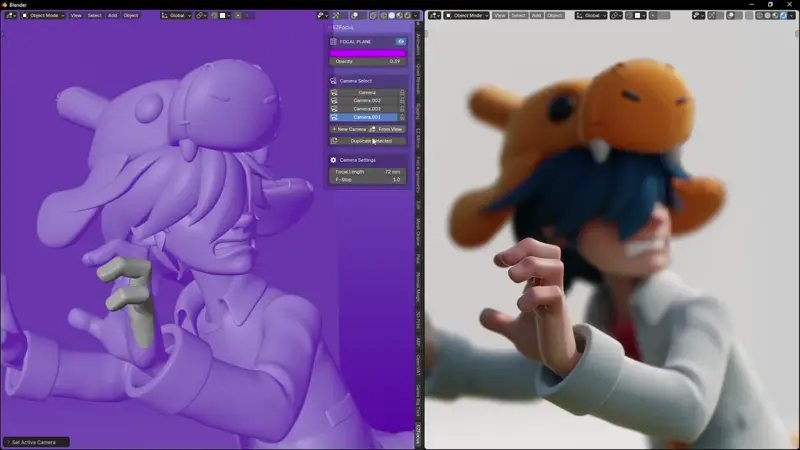Switch right viewport to solid shading
The height and width of the screenshot is (450, 800).
click(767, 15)
